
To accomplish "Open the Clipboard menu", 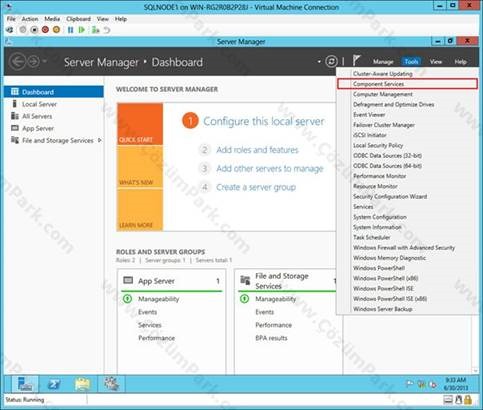I will (x=78, y=19).
